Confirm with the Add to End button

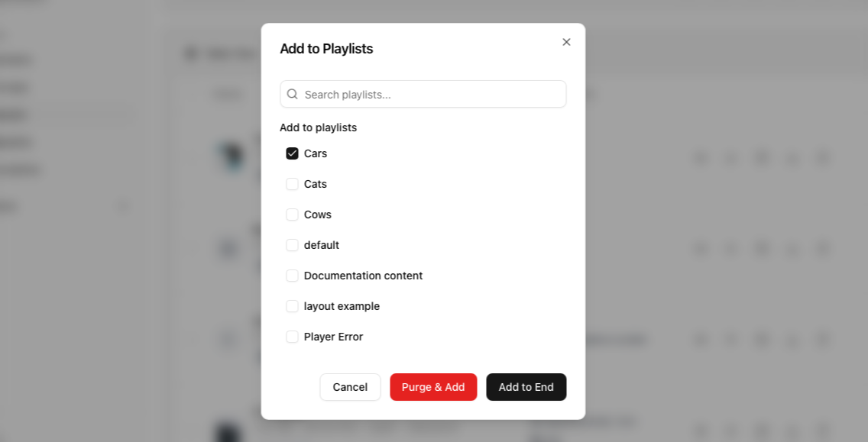(x=526, y=387)
